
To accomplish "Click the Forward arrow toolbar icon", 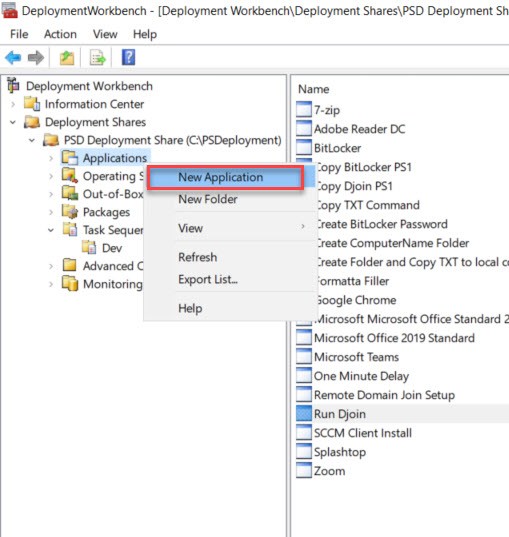I will [36, 58].
